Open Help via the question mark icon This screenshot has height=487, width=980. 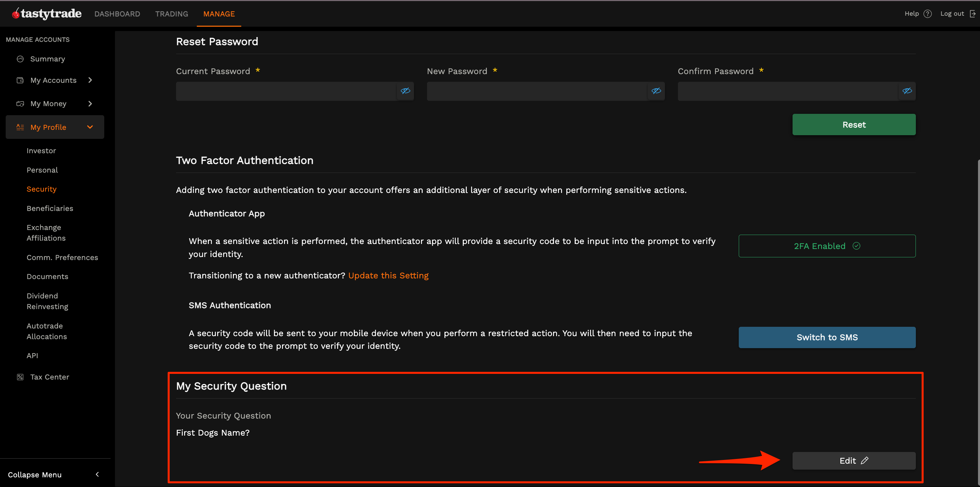pos(928,13)
